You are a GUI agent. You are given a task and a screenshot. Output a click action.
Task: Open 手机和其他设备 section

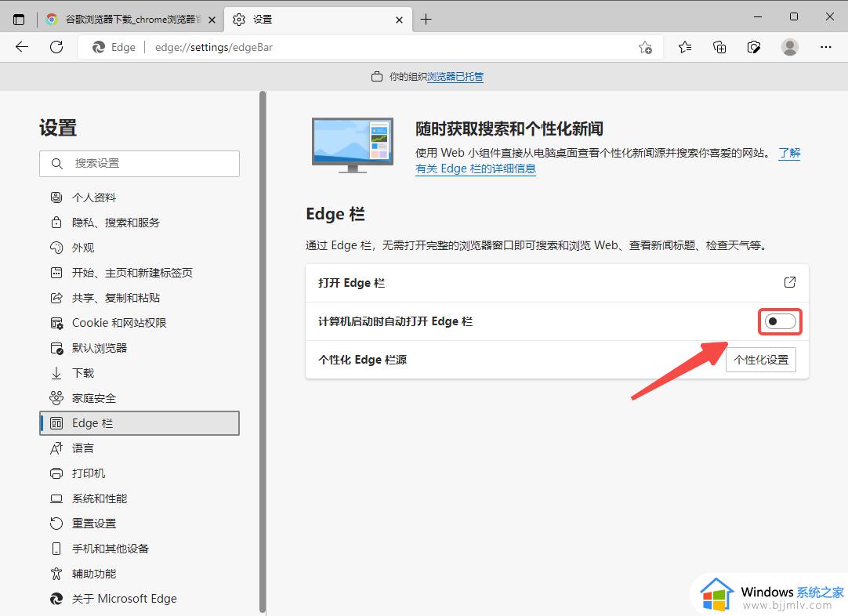(x=140, y=549)
